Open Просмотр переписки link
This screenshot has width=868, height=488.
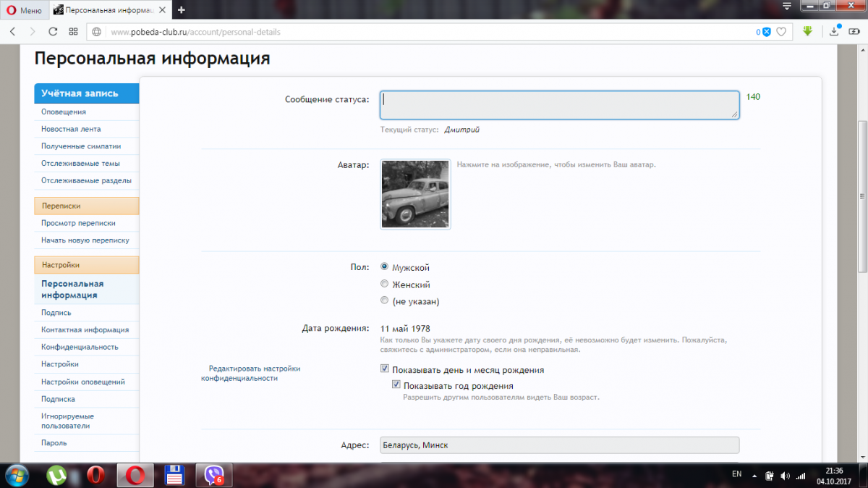click(78, 223)
